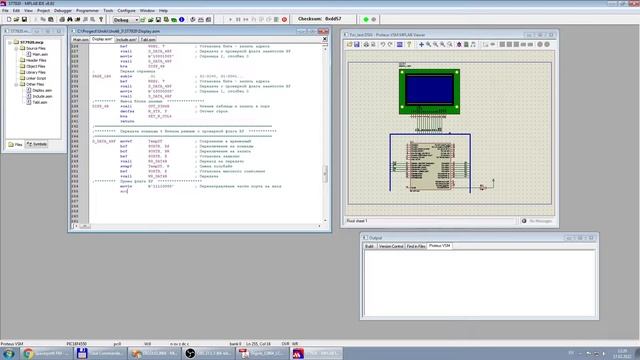
Task: Select Linker Script folder in project tree
Action: coord(36,78)
